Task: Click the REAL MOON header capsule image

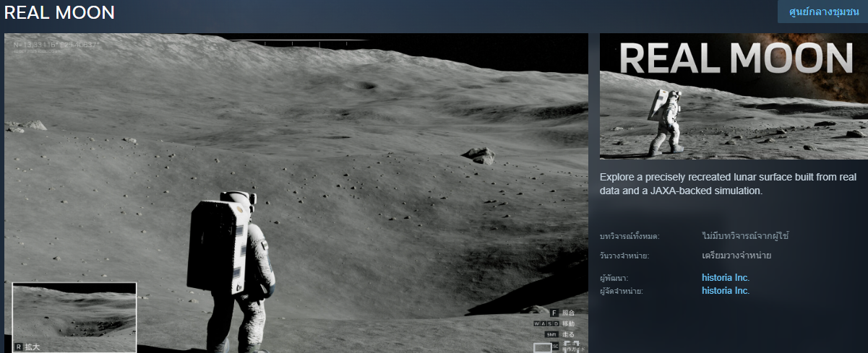Action: pyautogui.click(x=733, y=96)
